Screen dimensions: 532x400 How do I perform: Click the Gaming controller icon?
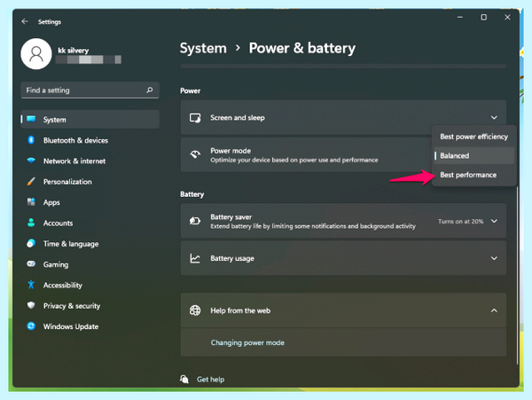tap(31, 264)
